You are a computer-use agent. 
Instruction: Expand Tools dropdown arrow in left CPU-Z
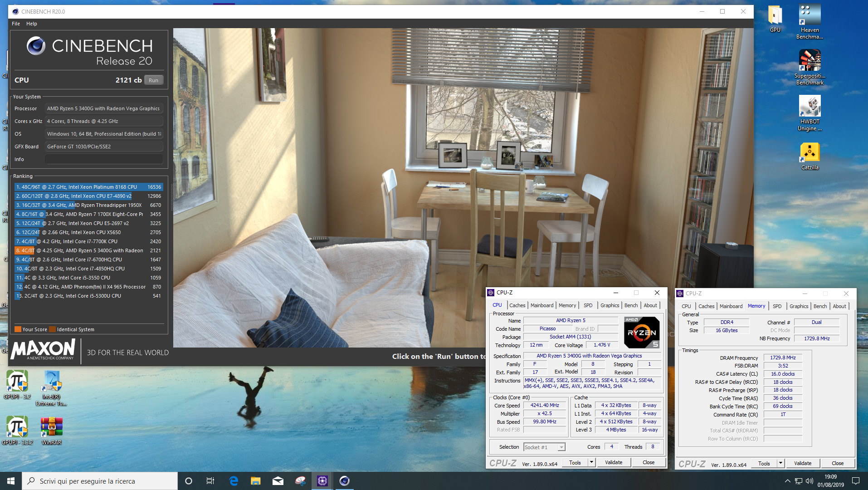tap(591, 462)
